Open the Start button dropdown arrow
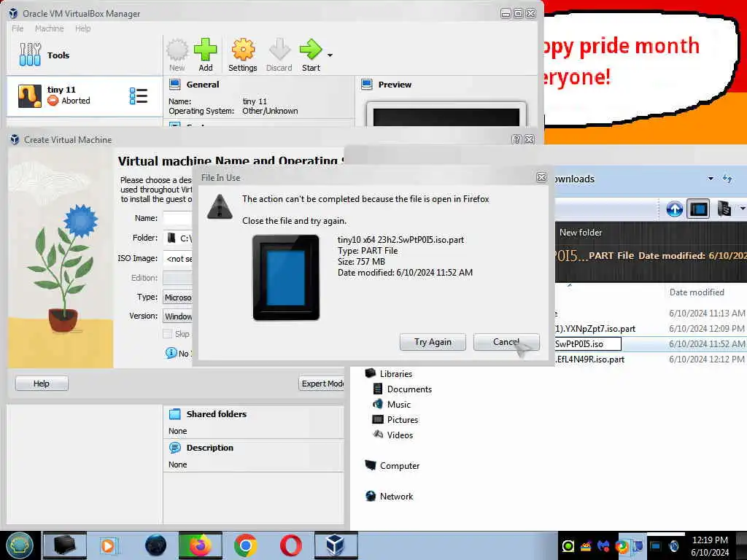747x560 pixels. tap(330, 55)
